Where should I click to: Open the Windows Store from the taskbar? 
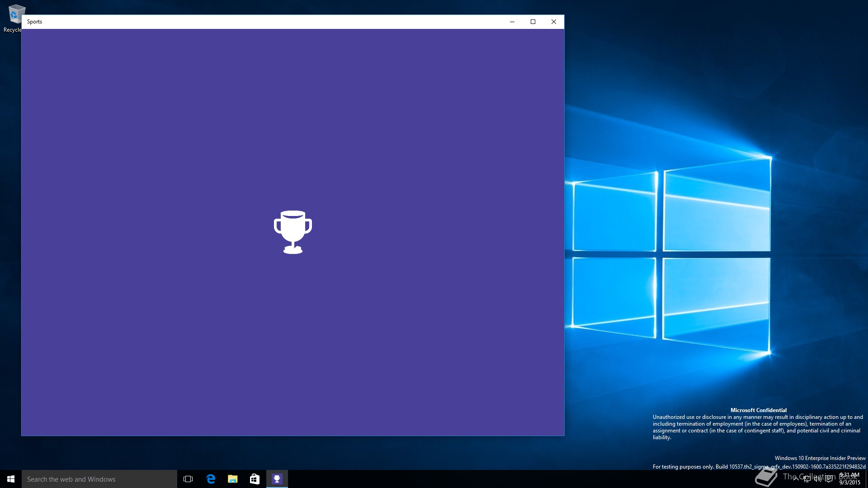pyautogui.click(x=255, y=479)
